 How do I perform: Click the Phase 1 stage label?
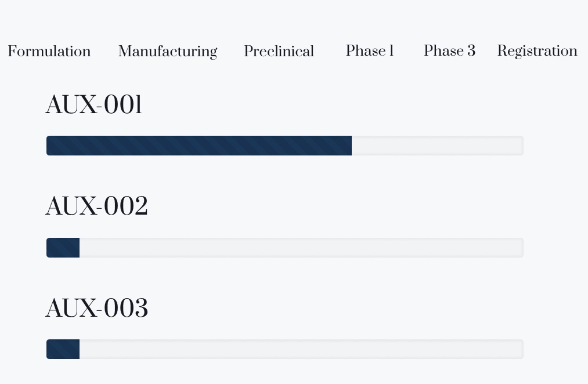pos(370,51)
